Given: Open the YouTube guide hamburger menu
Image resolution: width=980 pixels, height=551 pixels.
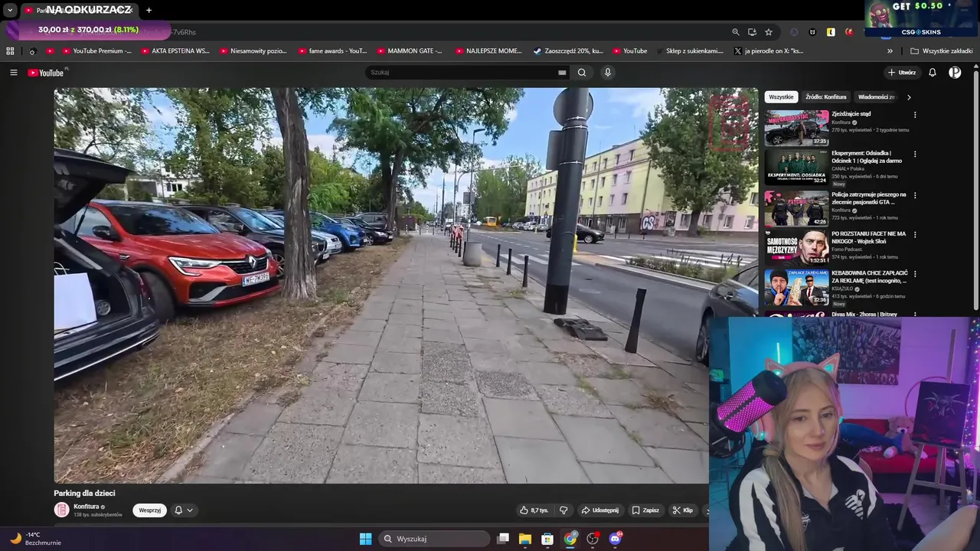Looking at the screenshot, I should pos(14,73).
